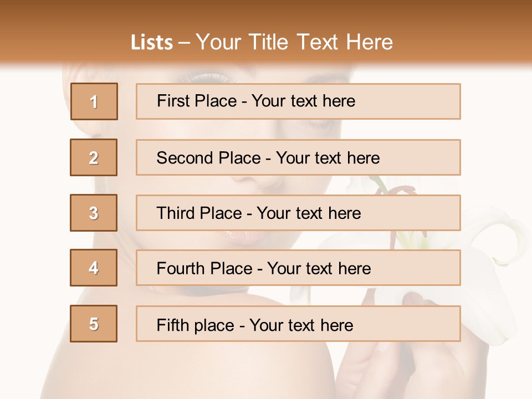Image resolution: width=532 pixels, height=399 pixels.
Task: Click 'Your Title Text Here' in heading
Action: coord(294,42)
